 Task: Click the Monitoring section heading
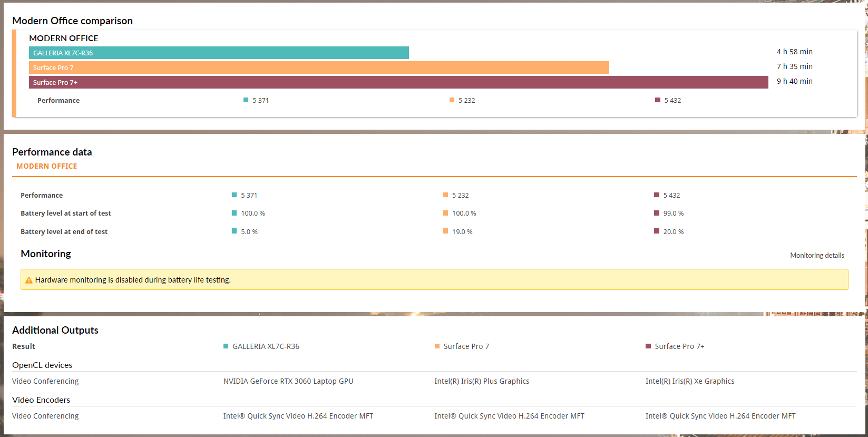46,254
